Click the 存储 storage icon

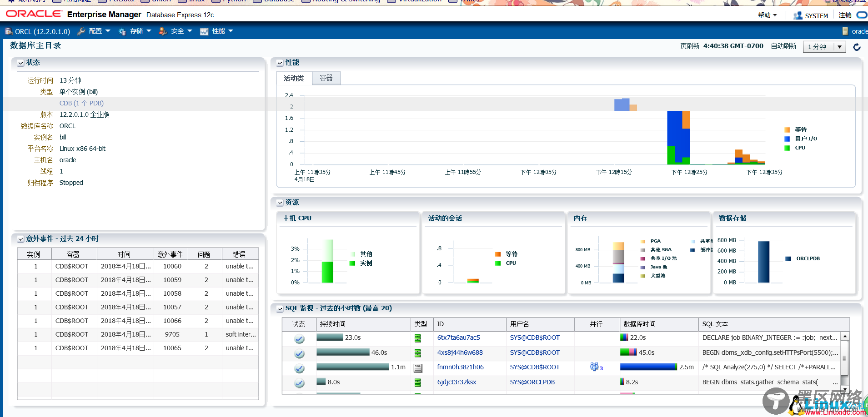point(122,31)
